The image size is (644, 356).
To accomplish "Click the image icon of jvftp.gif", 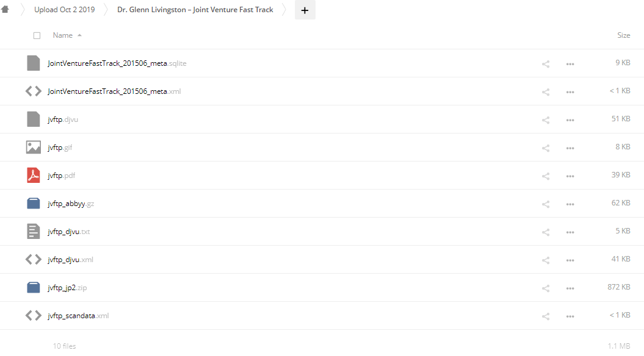I will 33,148.
